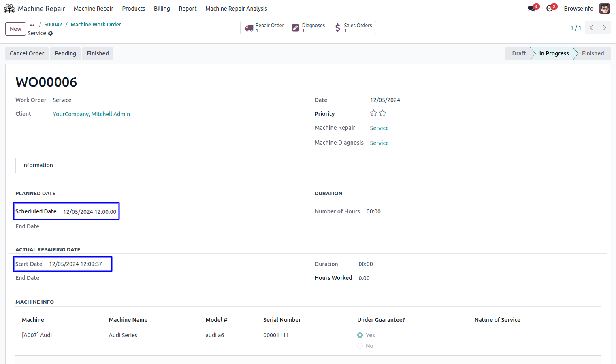The height and width of the screenshot is (364, 616).
Task: Open the Products dropdown menu
Action: [133, 9]
